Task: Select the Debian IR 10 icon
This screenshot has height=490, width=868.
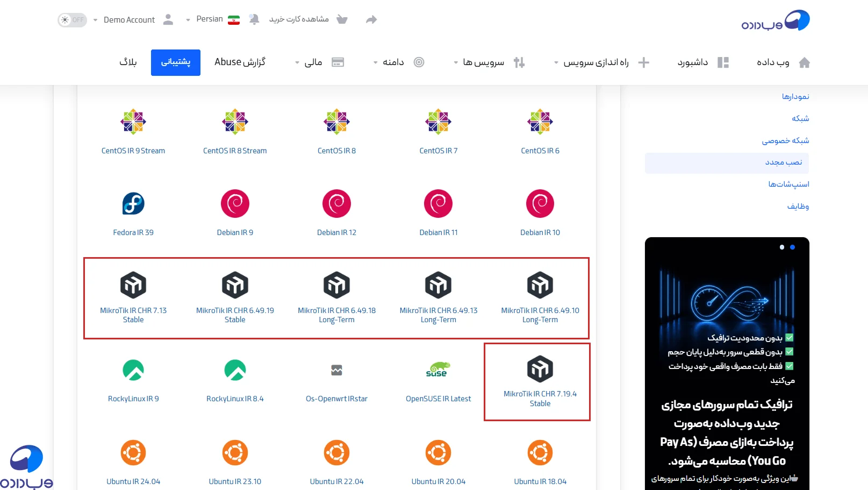Action: click(540, 204)
